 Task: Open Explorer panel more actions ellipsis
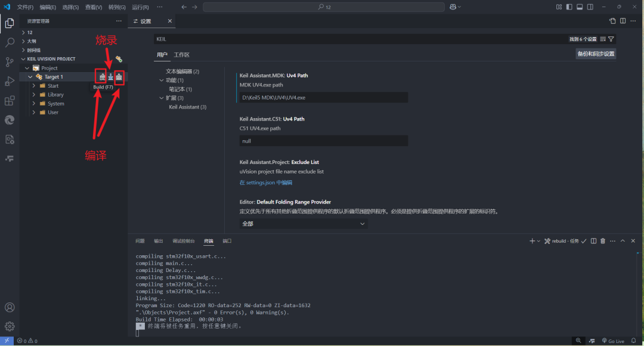pos(119,21)
